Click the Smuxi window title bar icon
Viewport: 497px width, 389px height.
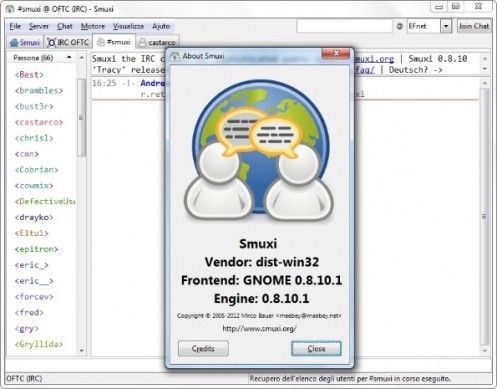10,8
